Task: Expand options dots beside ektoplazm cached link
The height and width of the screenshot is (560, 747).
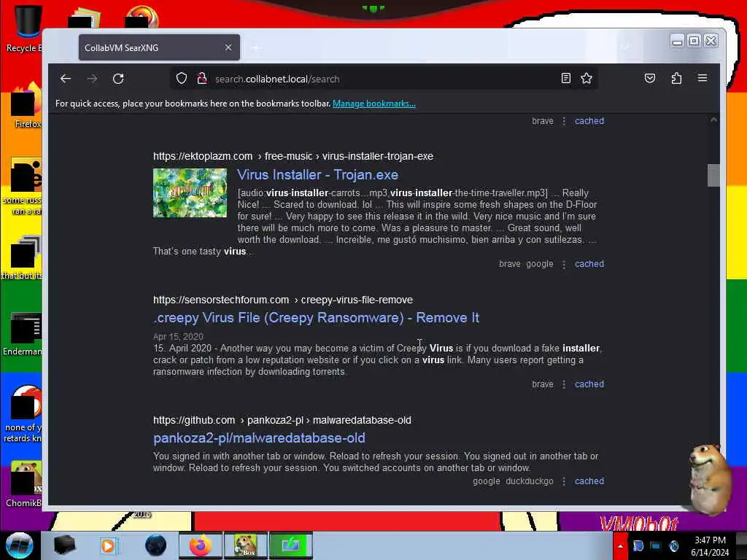Action: point(564,264)
